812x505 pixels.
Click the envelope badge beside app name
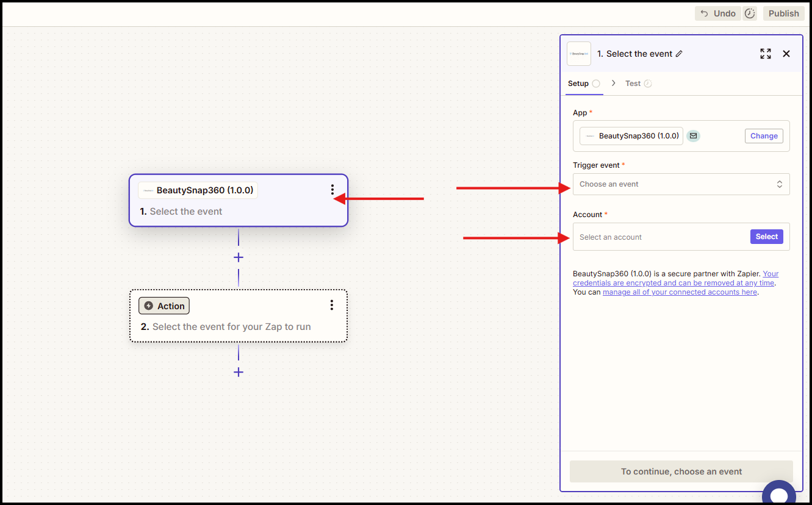[x=693, y=136]
